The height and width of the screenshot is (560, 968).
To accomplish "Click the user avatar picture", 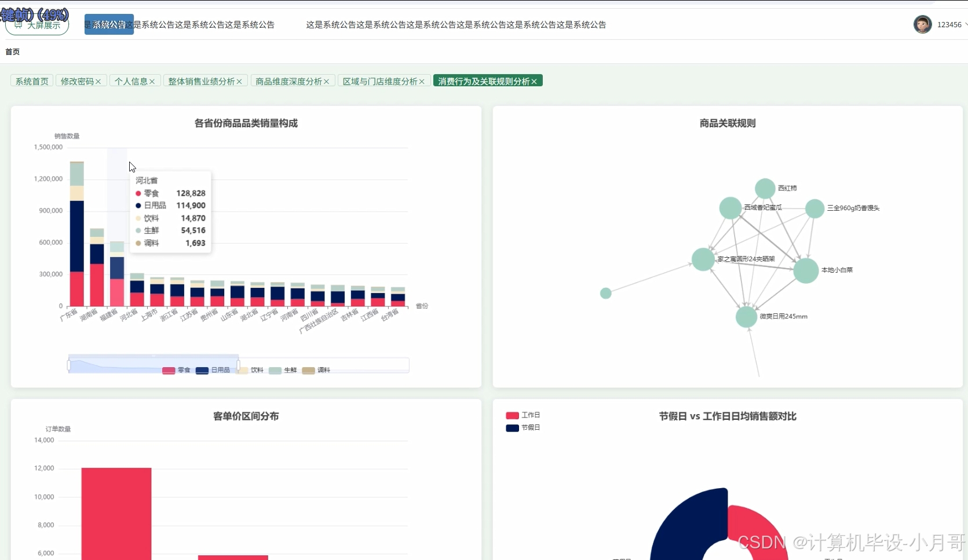I will [x=922, y=24].
